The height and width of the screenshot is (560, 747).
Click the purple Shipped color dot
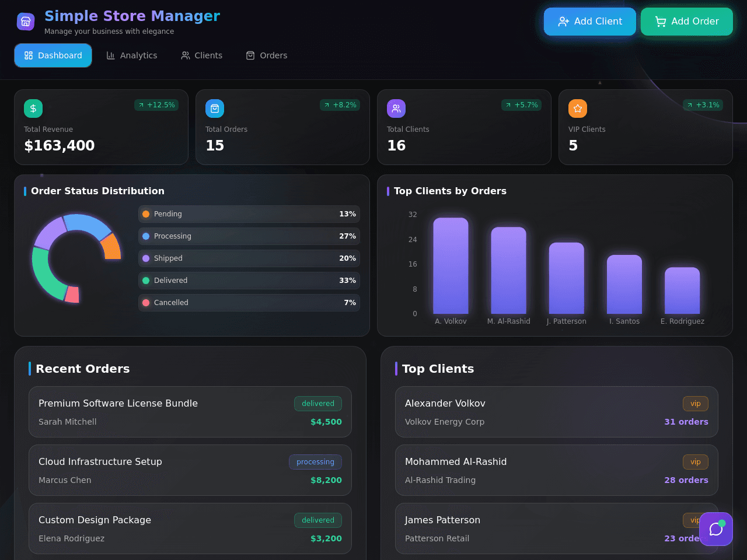click(x=146, y=258)
